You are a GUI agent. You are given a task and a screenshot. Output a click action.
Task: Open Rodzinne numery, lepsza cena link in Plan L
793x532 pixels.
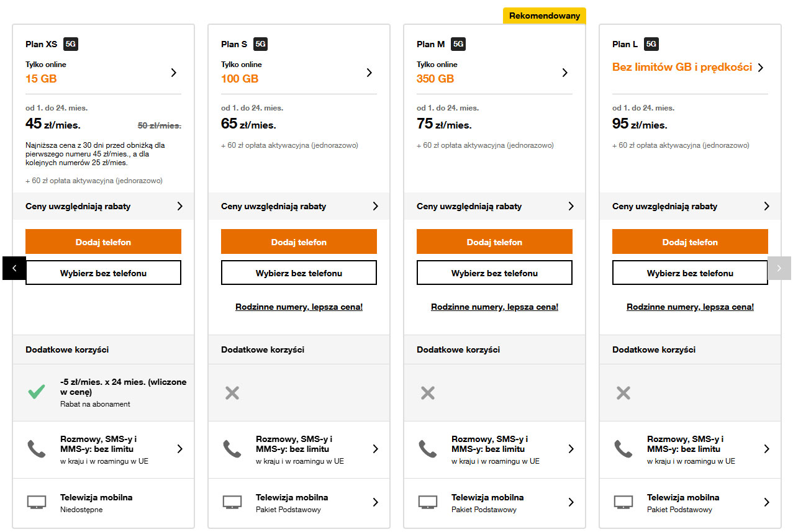[690, 307]
